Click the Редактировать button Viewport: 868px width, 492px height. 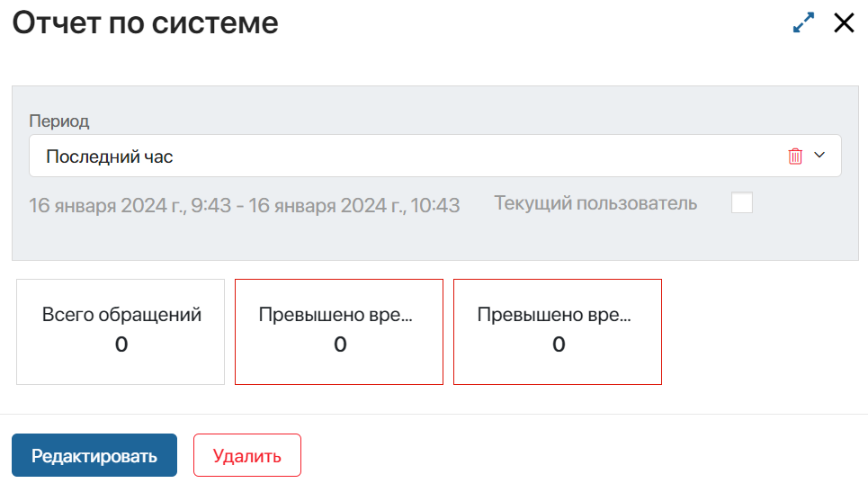(94, 455)
